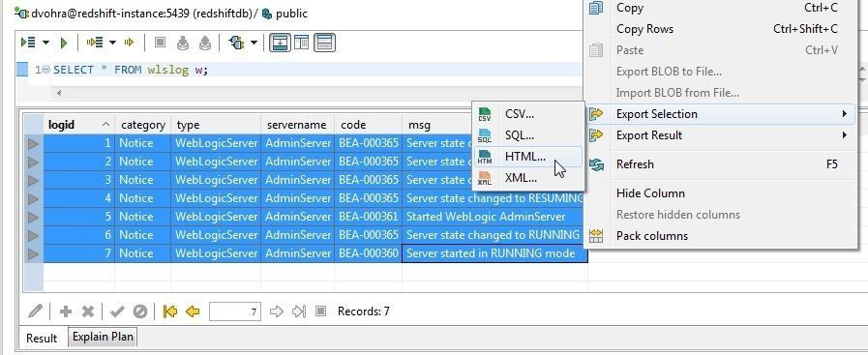Image resolution: width=868 pixels, height=355 pixels.
Task: Toggle the record form view button
Action: point(324,43)
